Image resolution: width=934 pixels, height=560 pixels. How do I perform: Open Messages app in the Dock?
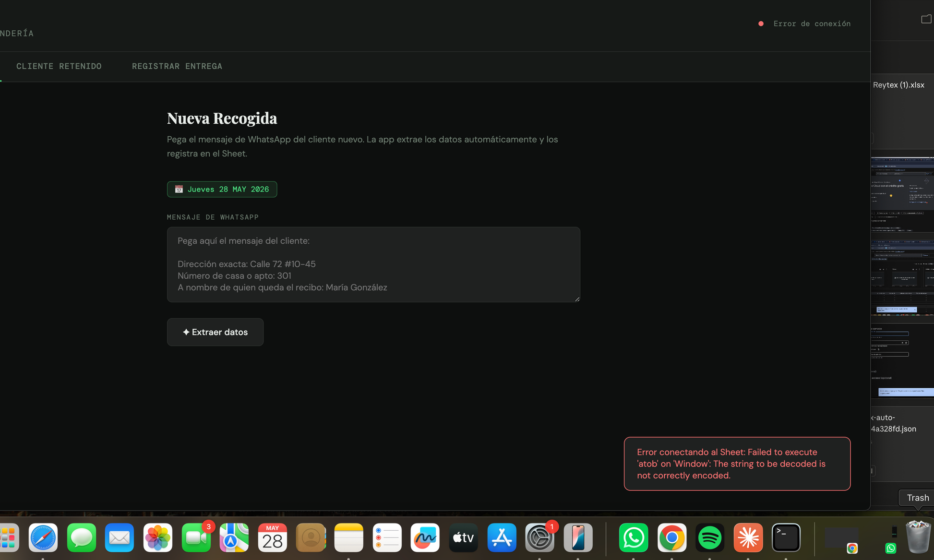(x=81, y=537)
